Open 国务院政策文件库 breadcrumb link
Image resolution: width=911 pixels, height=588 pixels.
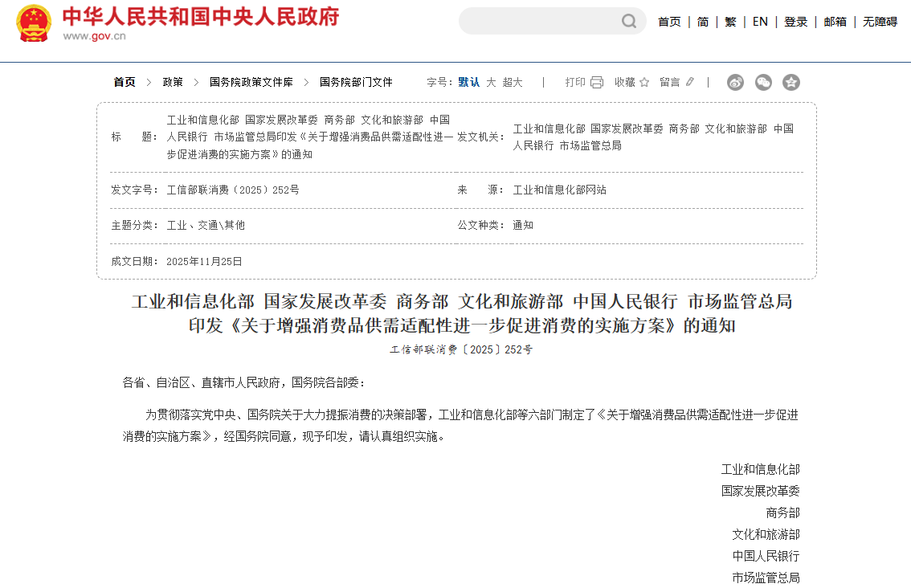click(251, 82)
